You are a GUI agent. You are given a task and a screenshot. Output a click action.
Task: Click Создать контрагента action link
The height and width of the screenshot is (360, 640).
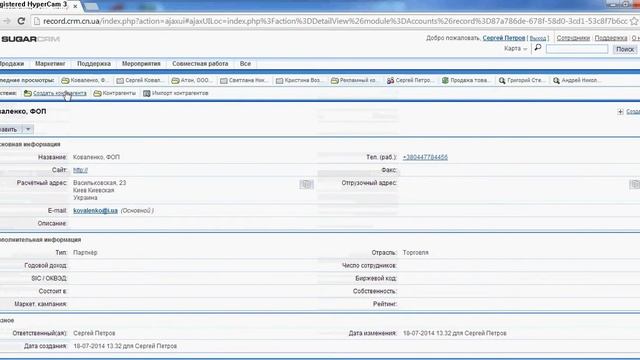60,93
